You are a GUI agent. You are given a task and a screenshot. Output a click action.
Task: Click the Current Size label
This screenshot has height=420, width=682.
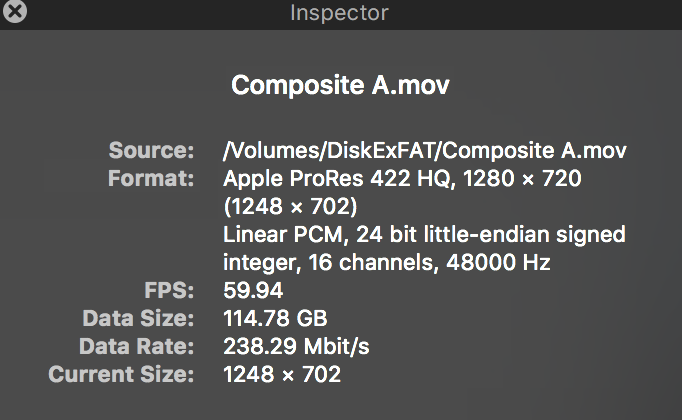pos(121,375)
